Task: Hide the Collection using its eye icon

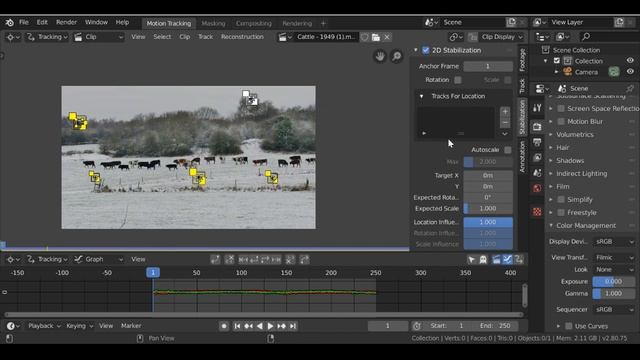Action: coord(630,60)
